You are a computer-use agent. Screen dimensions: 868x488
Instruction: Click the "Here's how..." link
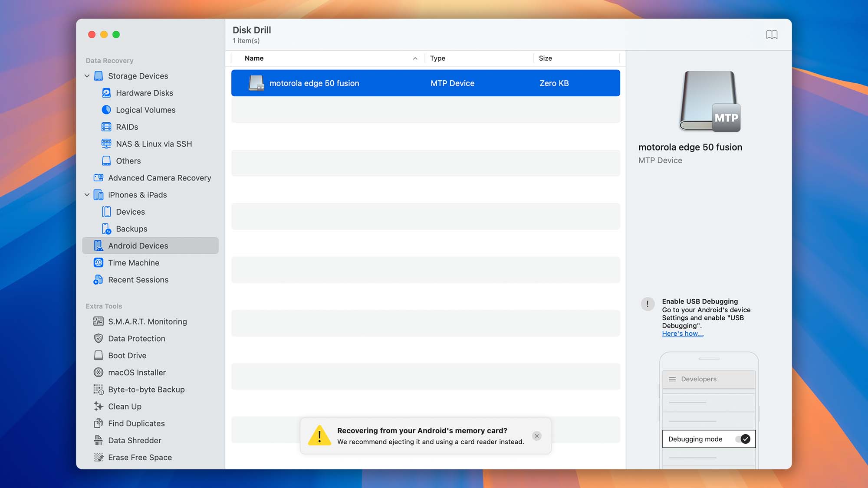point(683,334)
